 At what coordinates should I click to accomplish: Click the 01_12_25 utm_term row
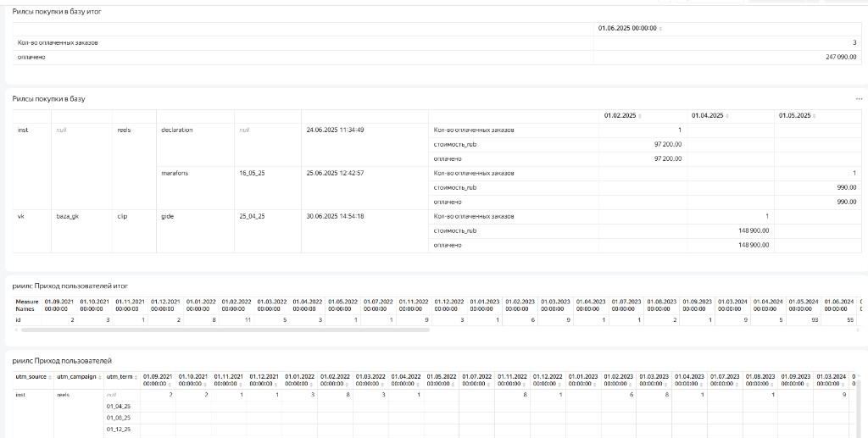coord(119,430)
